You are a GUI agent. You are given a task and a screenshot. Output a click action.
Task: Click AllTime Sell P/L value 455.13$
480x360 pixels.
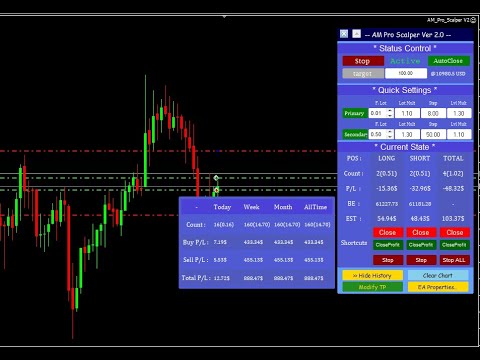(x=314, y=260)
